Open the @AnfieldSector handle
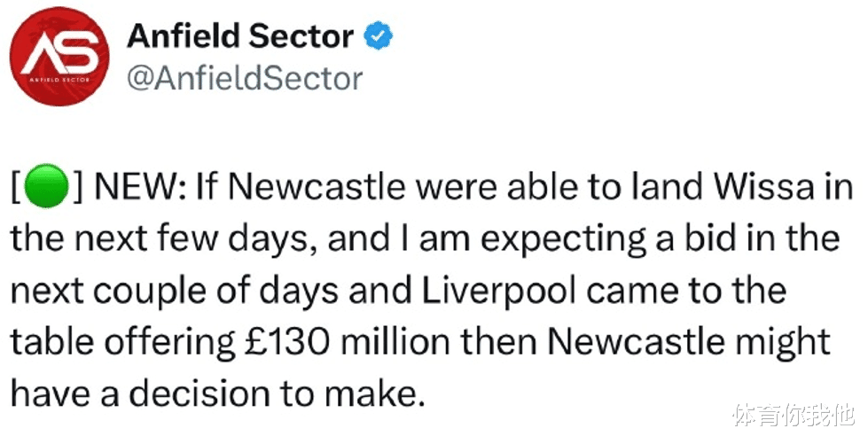The height and width of the screenshot is (444, 868). pyautogui.click(x=245, y=78)
